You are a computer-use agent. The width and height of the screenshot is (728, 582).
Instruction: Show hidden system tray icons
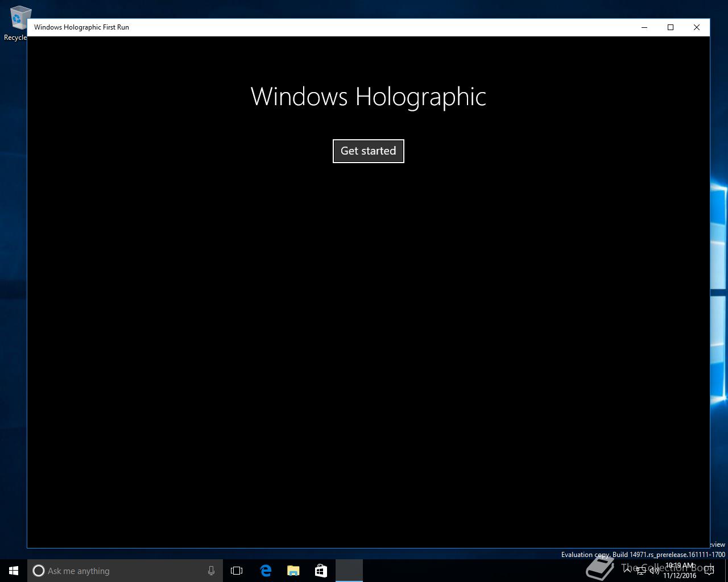click(x=627, y=571)
